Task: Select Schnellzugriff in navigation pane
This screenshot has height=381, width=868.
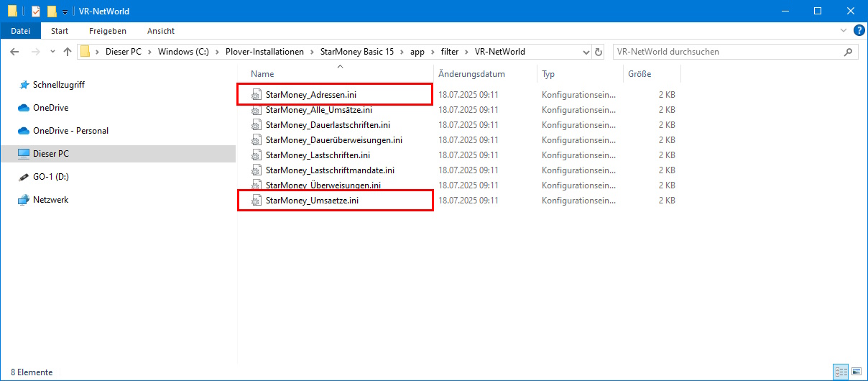Action: tap(59, 84)
